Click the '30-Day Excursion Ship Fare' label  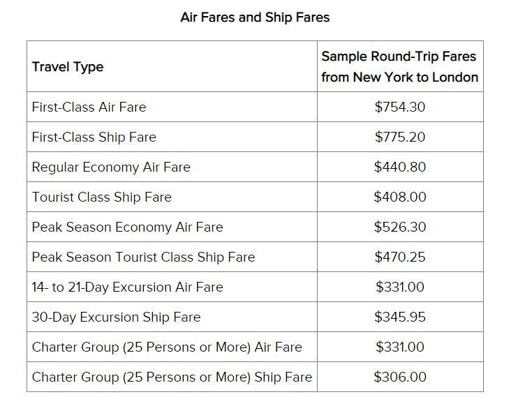pyautogui.click(x=117, y=317)
